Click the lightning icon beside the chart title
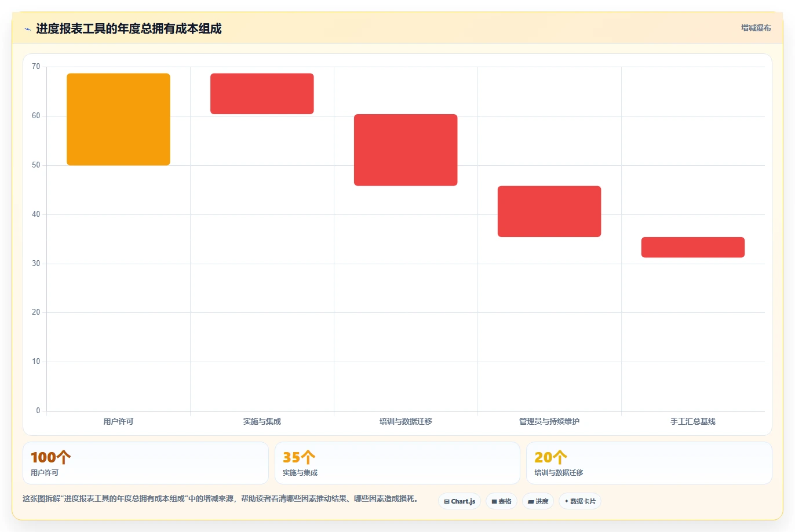Image resolution: width=795 pixels, height=532 pixels. (27, 29)
